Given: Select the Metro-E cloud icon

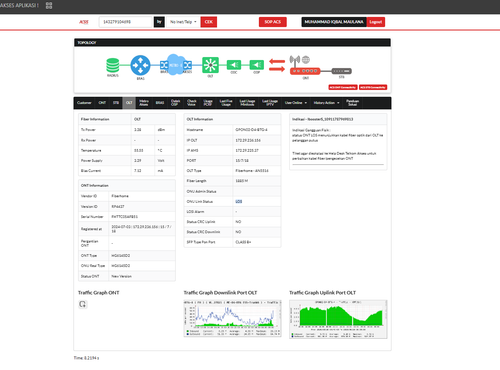Looking at the screenshot, I should click(176, 65).
